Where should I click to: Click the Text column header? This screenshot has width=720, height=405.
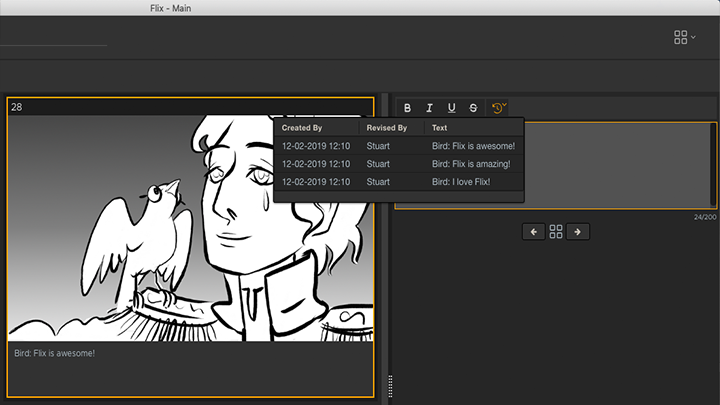tap(440, 128)
